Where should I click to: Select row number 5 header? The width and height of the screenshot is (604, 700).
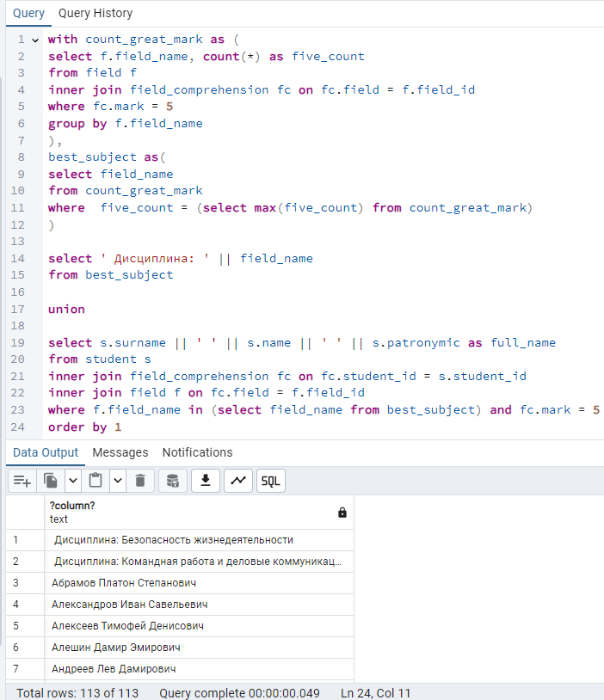[25, 626]
